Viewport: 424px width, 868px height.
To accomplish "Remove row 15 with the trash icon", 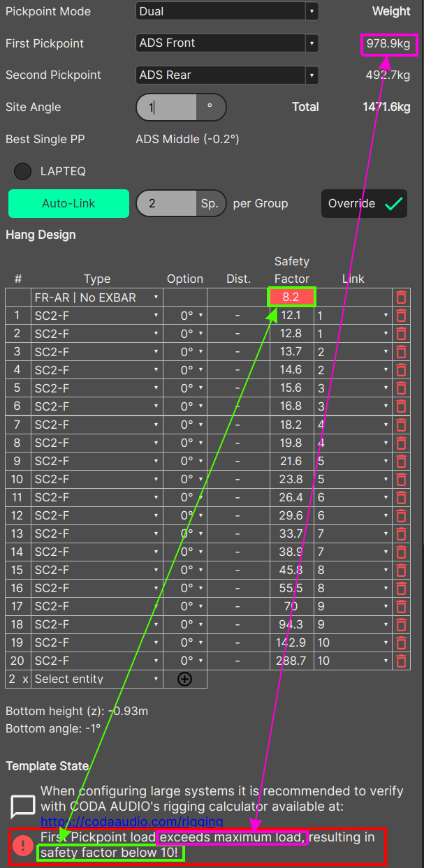I will coord(401,570).
